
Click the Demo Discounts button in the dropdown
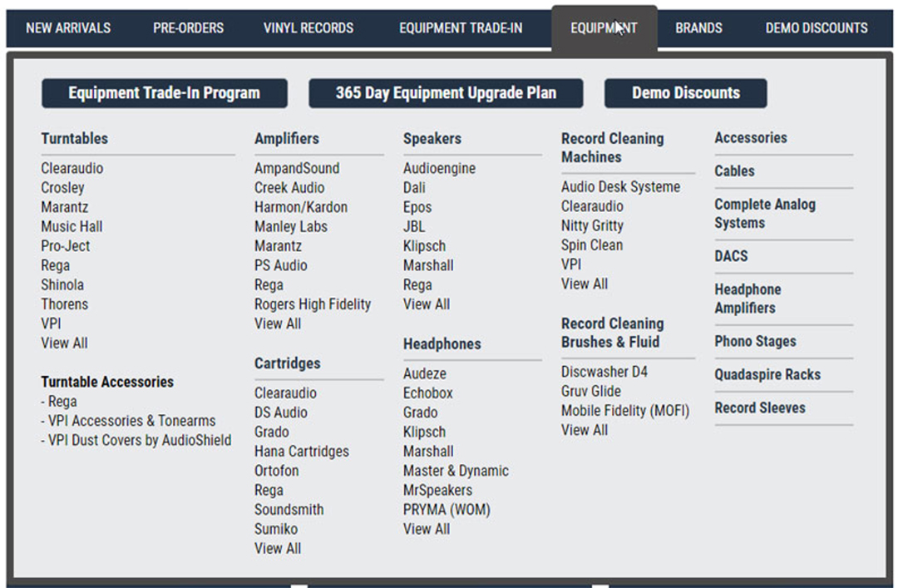click(685, 93)
